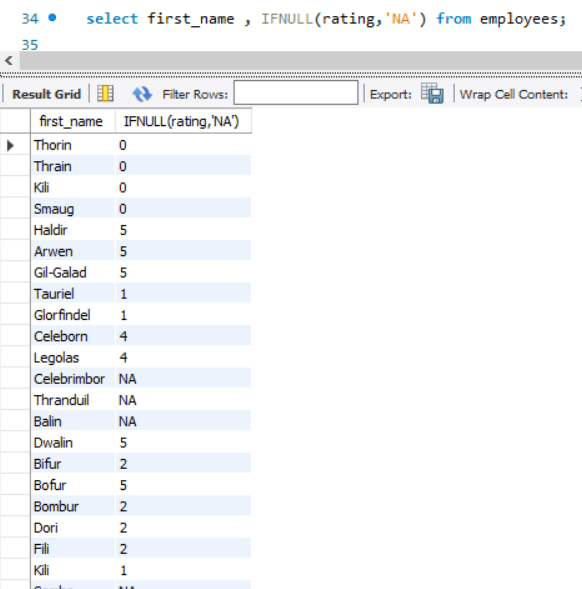Select the Thranduil cell
The height and width of the screenshot is (589, 582).
[73, 400]
